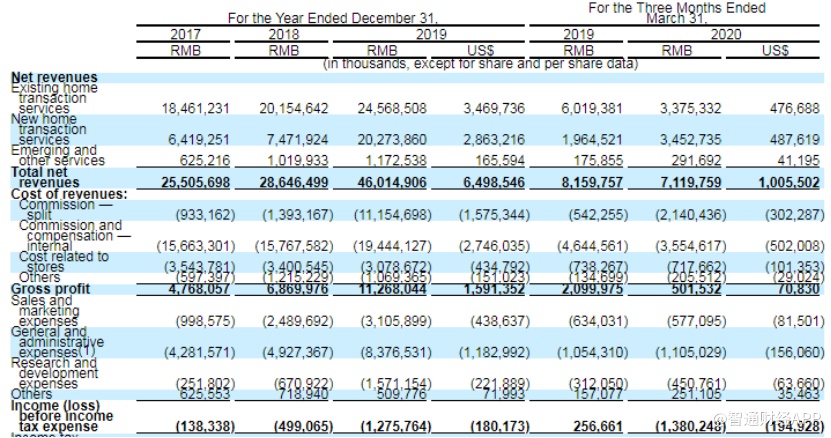
Task: Select the 7,119,759 total
Action: 691,183
